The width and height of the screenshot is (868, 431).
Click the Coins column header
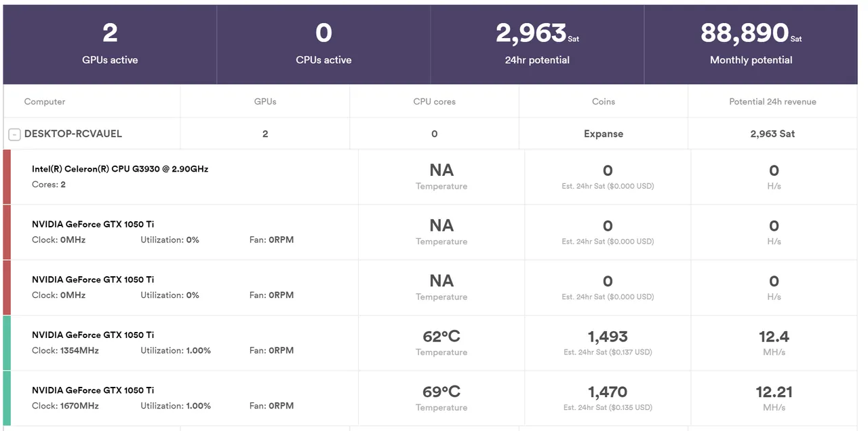[604, 102]
